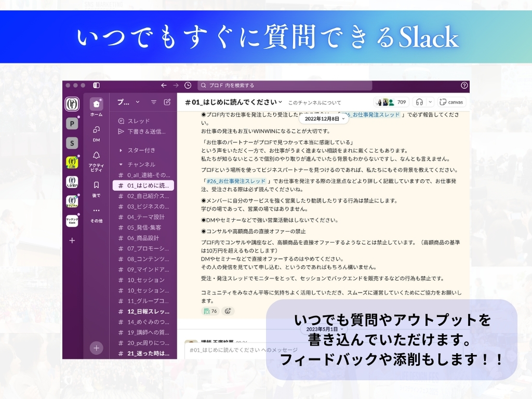The image size is (532, 399).
Task: Click the history clock icon
Action: pyautogui.click(x=188, y=85)
